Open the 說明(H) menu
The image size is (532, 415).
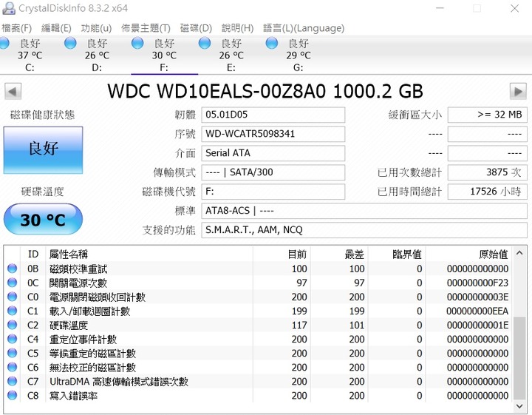pyautogui.click(x=237, y=28)
